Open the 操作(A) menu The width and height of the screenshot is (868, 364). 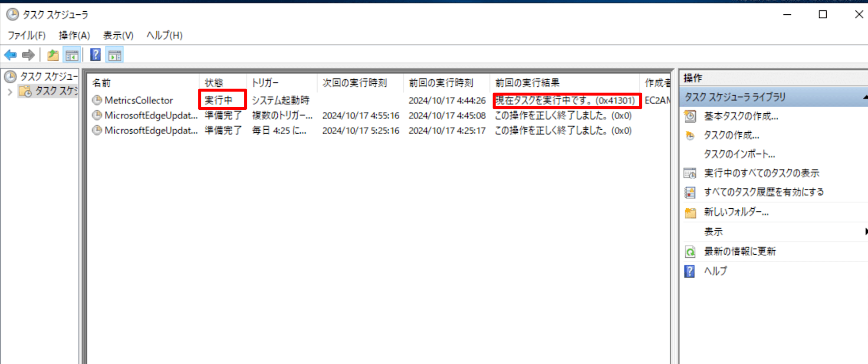74,36
